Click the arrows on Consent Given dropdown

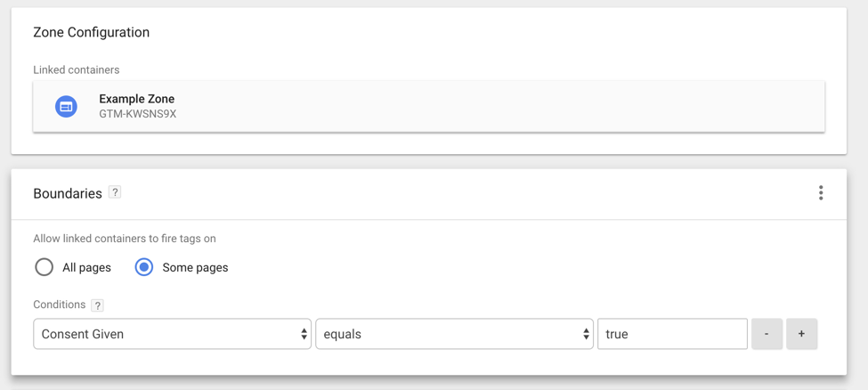click(304, 334)
